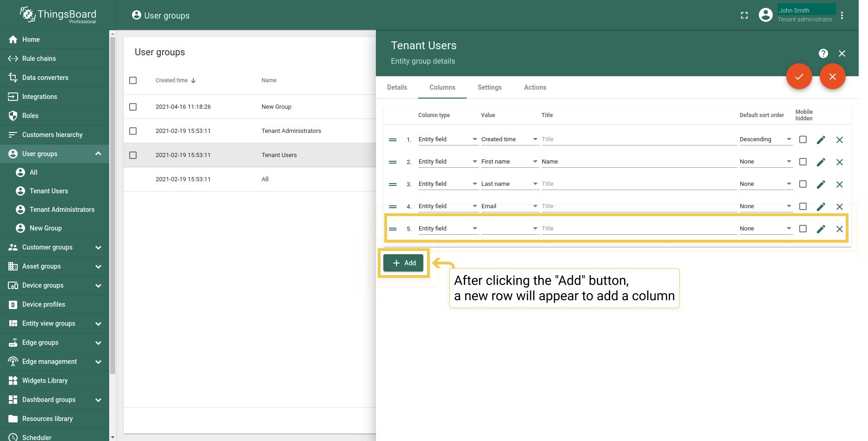Click the orange checkmark apply changes button
The height and width of the screenshot is (441, 868).
click(799, 77)
